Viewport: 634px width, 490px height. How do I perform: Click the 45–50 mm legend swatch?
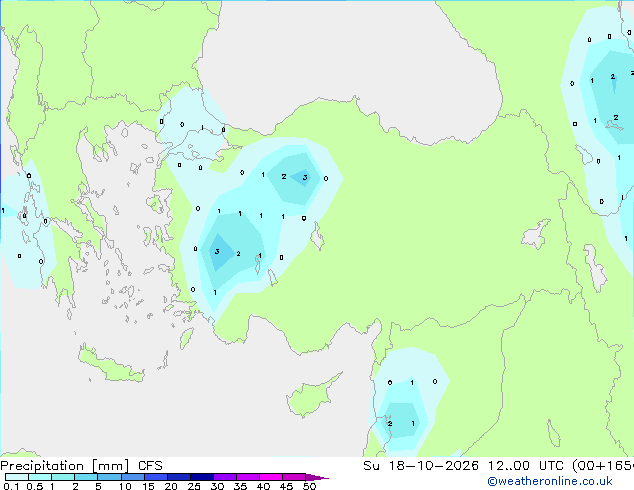[294, 477]
